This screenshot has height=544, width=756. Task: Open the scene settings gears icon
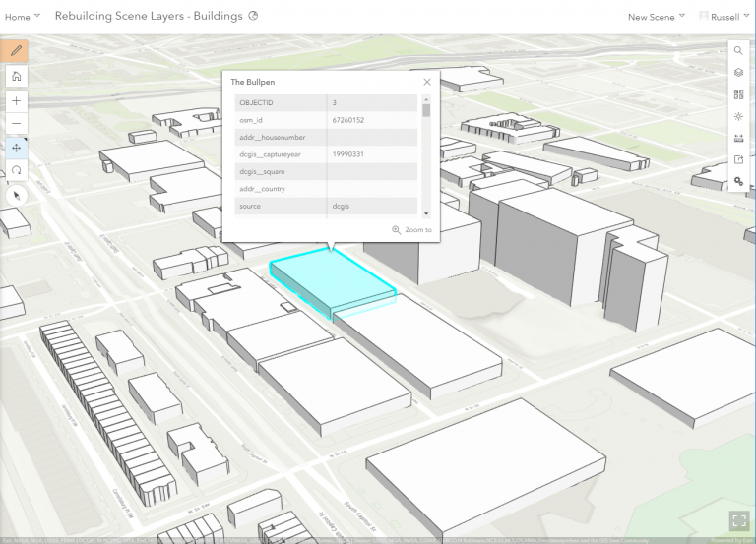pyautogui.click(x=738, y=181)
